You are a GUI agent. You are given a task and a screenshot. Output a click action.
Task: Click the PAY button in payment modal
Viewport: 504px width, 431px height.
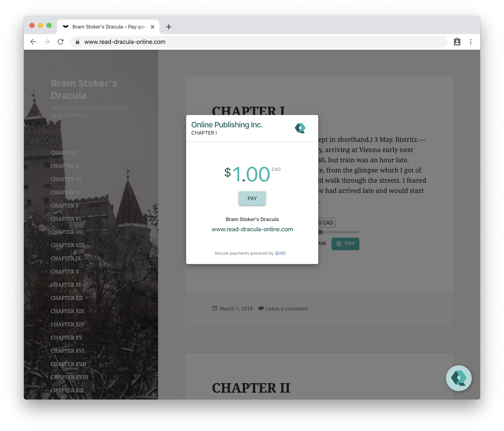[252, 198]
